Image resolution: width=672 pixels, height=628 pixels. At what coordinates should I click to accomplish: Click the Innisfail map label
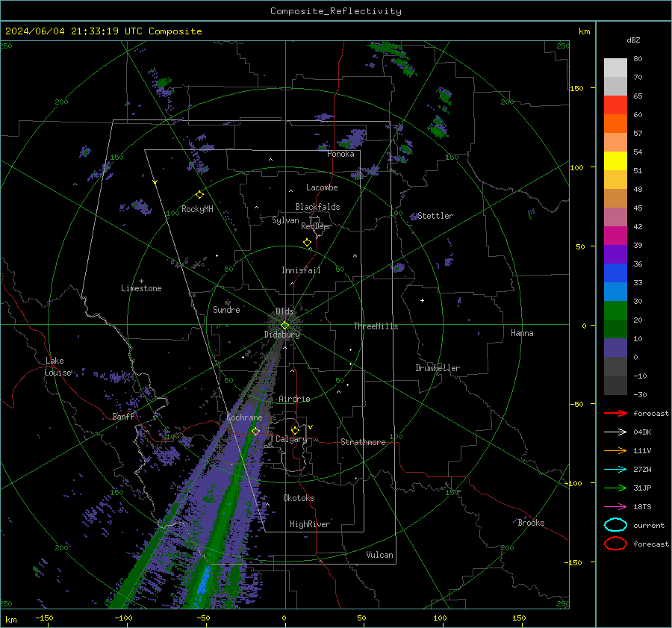(x=301, y=270)
